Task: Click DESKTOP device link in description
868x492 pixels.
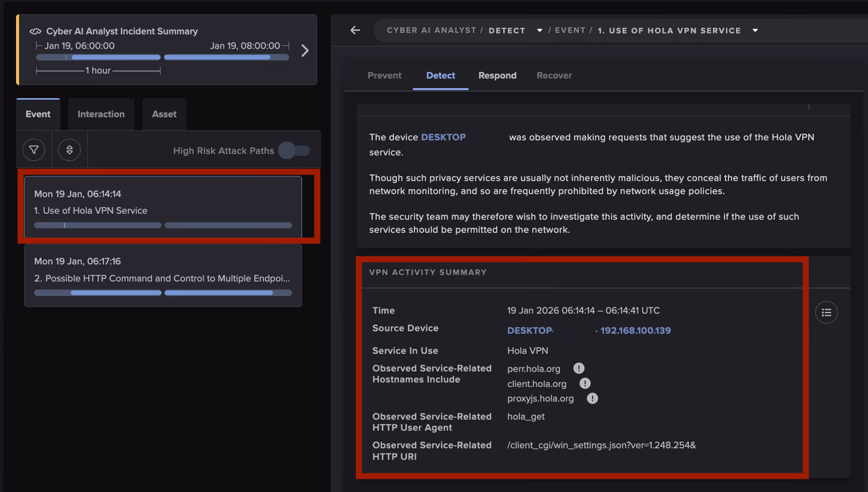Action: tap(443, 137)
